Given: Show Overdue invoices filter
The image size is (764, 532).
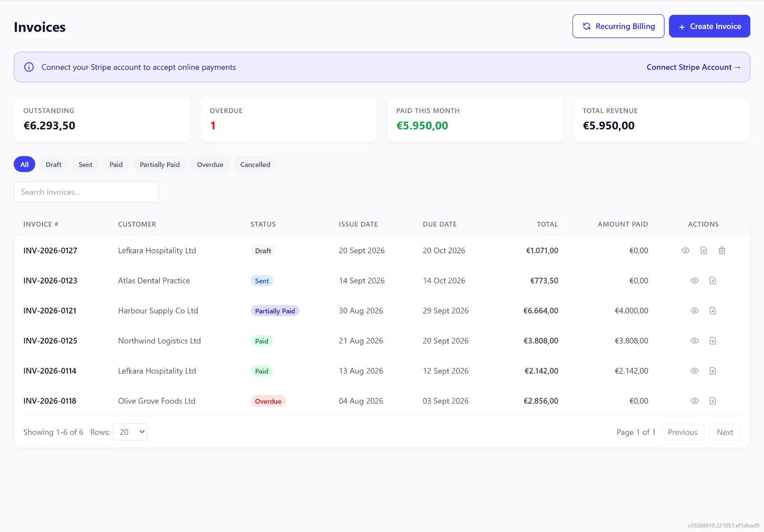Looking at the screenshot, I should [210, 164].
